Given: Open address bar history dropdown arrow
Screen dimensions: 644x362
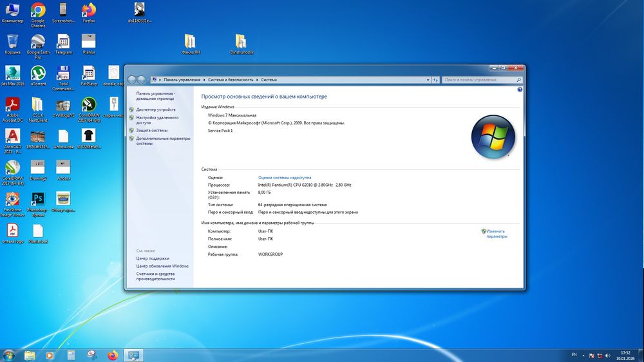Looking at the screenshot, I should [x=428, y=80].
